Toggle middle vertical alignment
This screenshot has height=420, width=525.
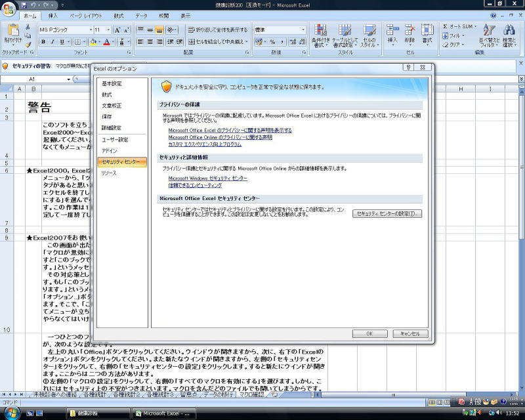coord(150,30)
